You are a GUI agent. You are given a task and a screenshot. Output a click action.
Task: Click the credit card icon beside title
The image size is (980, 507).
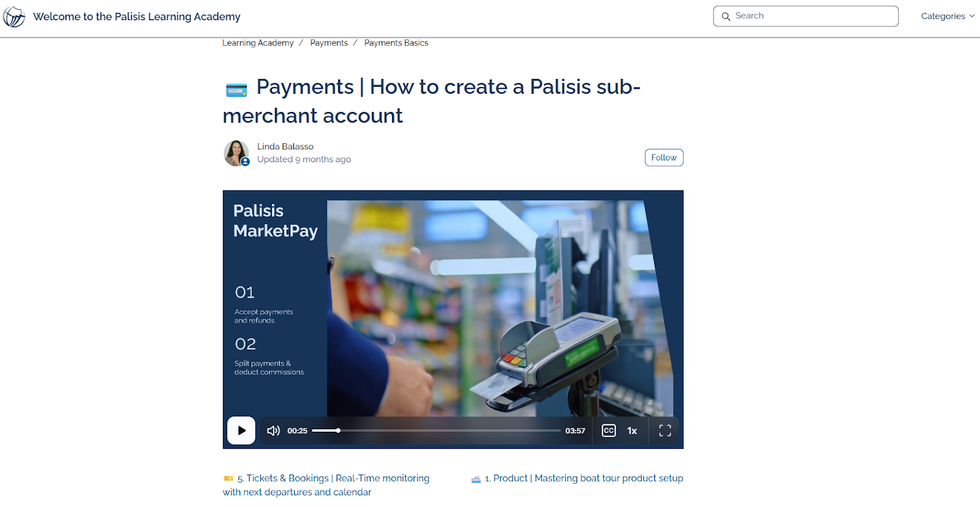[x=236, y=90]
